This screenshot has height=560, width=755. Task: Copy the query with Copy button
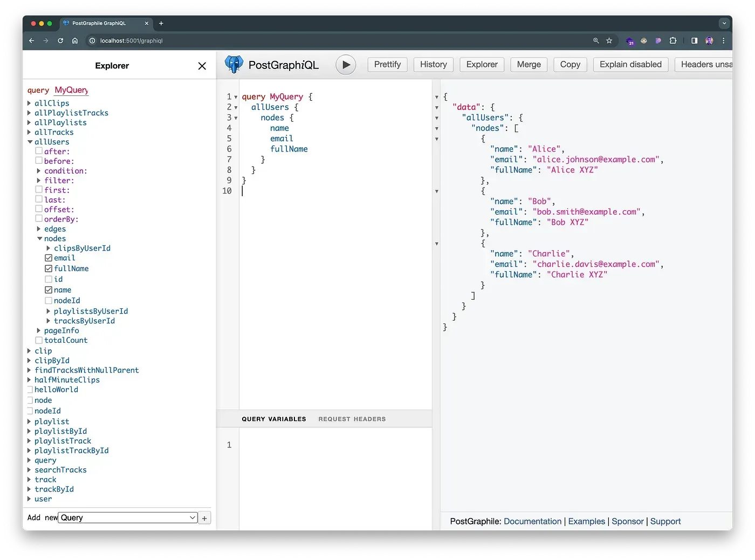(570, 65)
